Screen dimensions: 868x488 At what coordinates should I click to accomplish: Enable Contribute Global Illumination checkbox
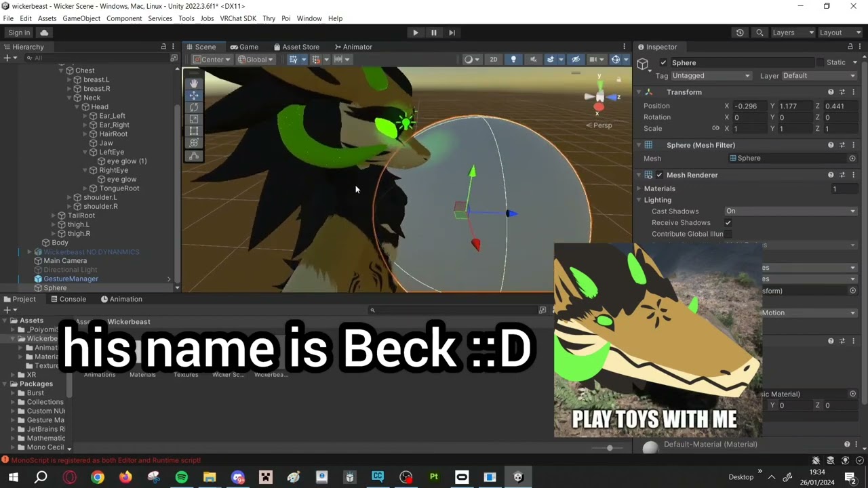click(x=728, y=234)
